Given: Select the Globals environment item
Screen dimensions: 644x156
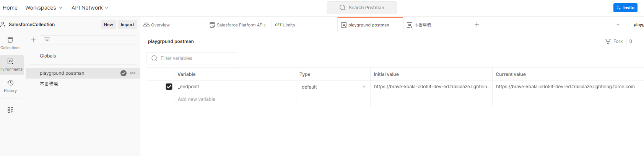Looking at the screenshot, I should point(48,56).
